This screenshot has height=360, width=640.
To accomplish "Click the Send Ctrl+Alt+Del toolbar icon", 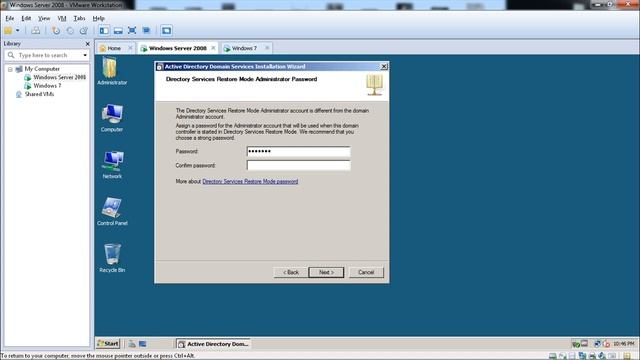I will pos(36,31).
